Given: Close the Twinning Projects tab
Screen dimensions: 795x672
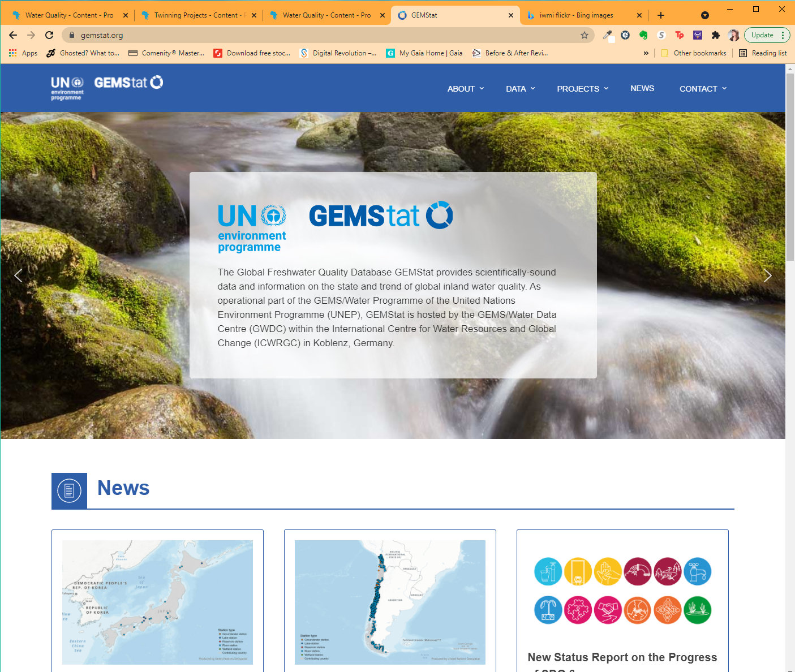Looking at the screenshot, I should [x=254, y=15].
